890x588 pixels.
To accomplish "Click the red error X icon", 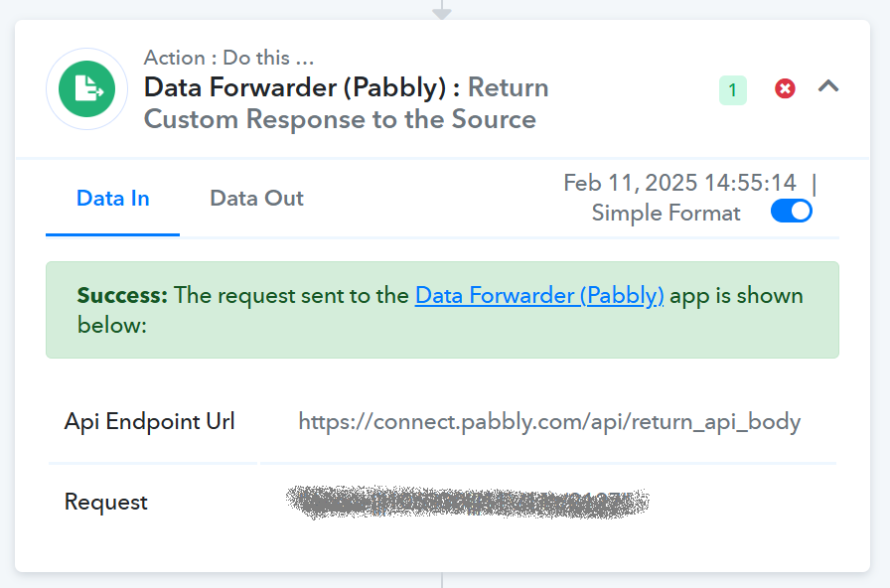I will 785,88.
